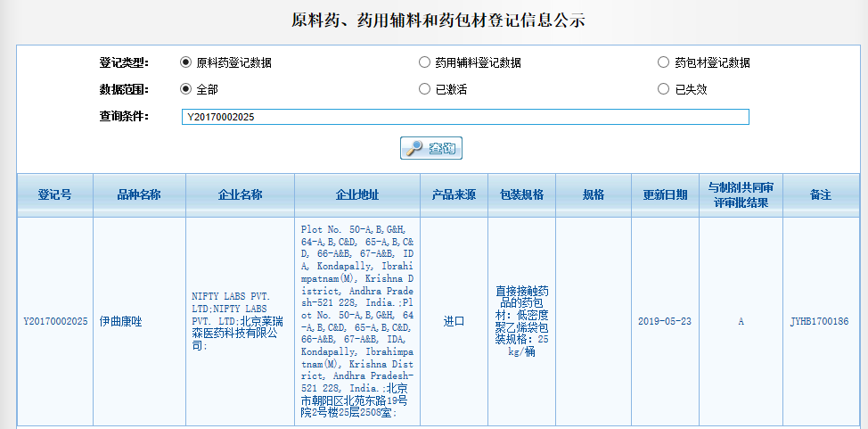Viewport: 868px width, 429px height.
Task: Click the 与制剂共同审评审批结果 column header
Action: point(741,195)
